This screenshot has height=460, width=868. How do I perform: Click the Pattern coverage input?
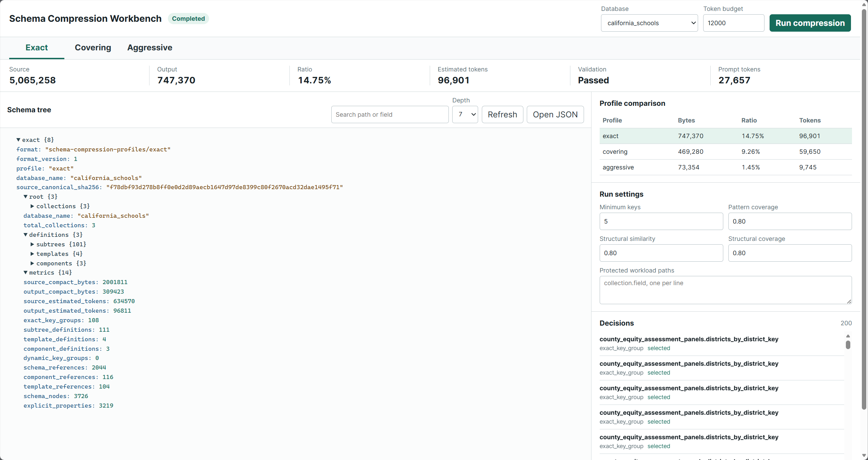pos(790,221)
